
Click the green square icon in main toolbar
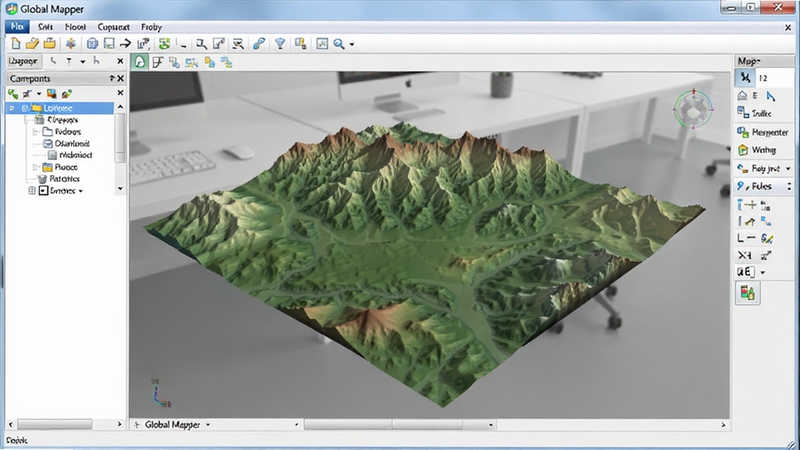coord(164,44)
